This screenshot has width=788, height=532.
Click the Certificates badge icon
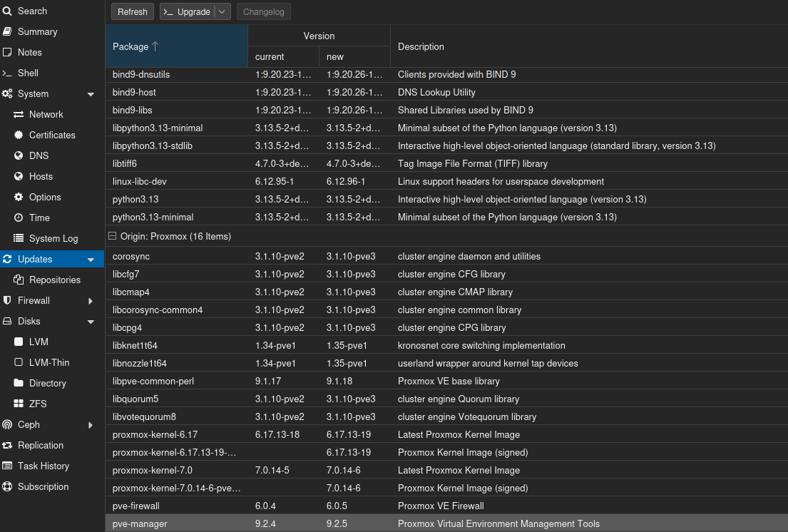tap(19, 135)
